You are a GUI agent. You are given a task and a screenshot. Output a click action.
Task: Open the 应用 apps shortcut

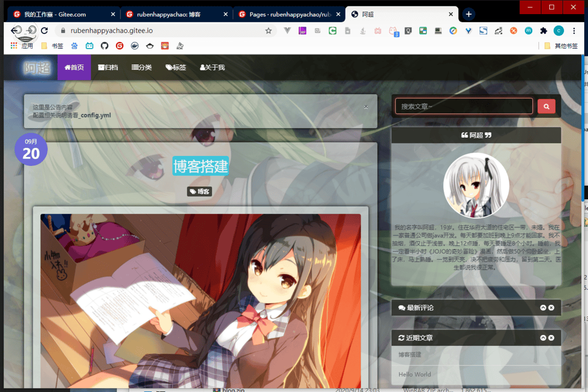pyautogui.click(x=22, y=46)
